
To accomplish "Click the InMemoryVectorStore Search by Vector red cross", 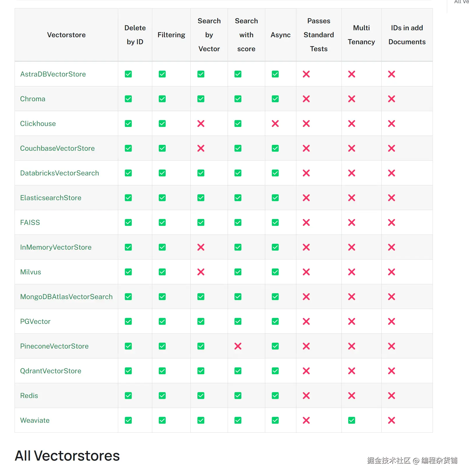I will [x=201, y=247].
